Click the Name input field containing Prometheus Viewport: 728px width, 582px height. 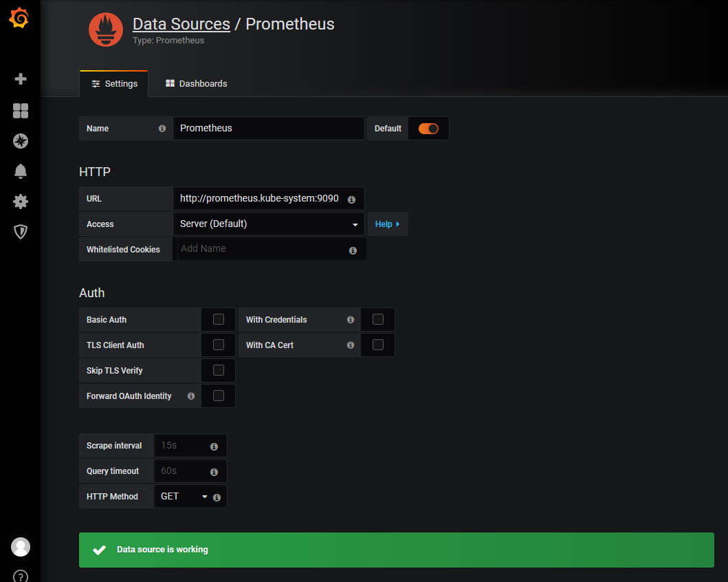(x=268, y=128)
